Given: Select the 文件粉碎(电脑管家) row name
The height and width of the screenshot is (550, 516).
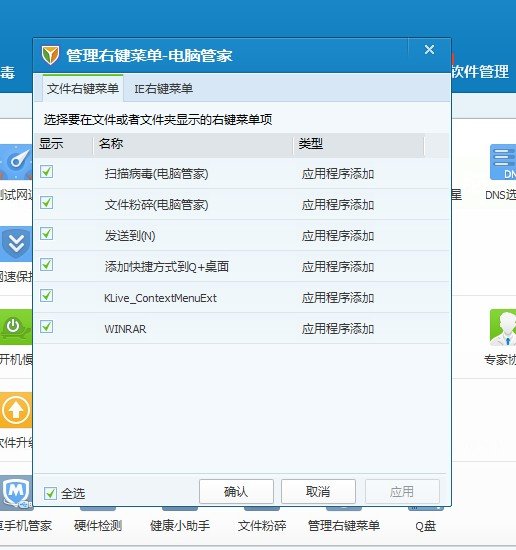Looking at the screenshot, I should [156, 204].
